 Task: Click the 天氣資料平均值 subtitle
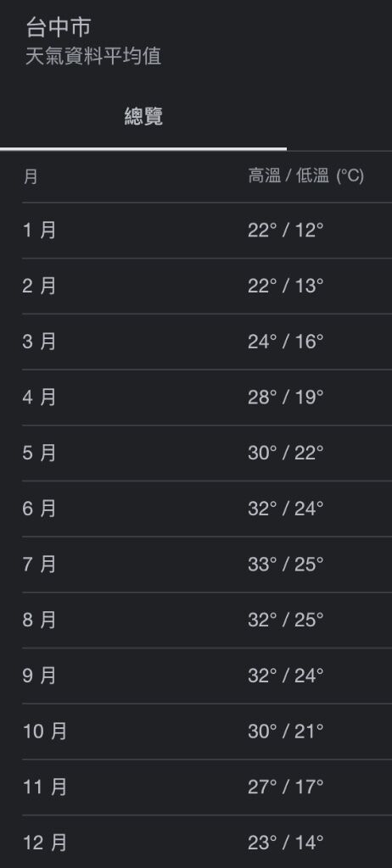[93, 57]
